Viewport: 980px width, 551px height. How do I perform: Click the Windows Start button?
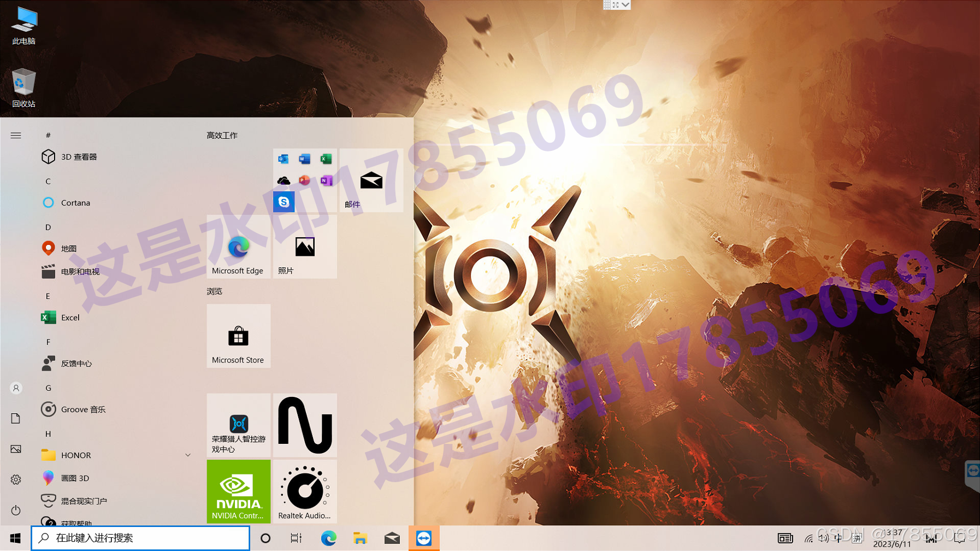[x=15, y=538]
